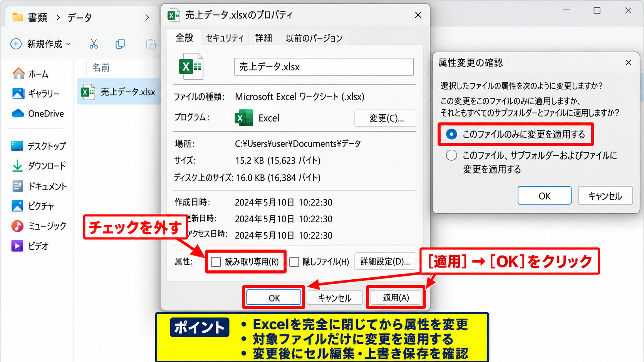Click the file name field 売上データ.xlsx
Viewport: 644px width, 362px height.
pyautogui.click(x=324, y=67)
